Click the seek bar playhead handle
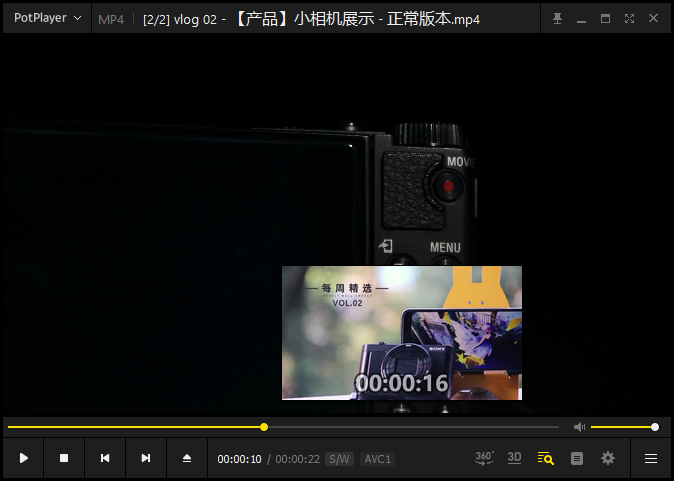This screenshot has width=674, height=481. [264, 427]
